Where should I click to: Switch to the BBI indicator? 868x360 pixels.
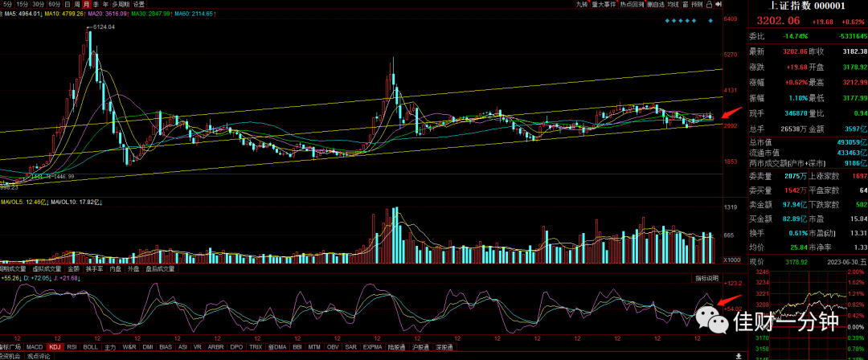click(x=297, y=347)
